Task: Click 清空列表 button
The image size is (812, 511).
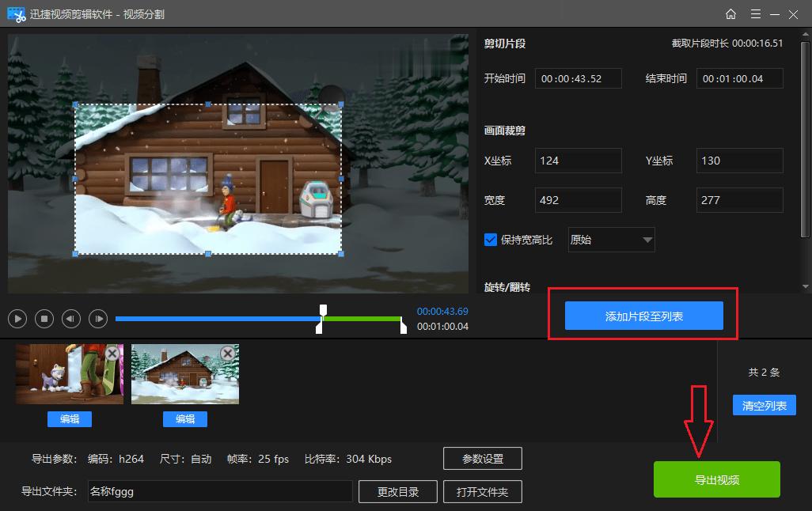Action: [764, 405]
